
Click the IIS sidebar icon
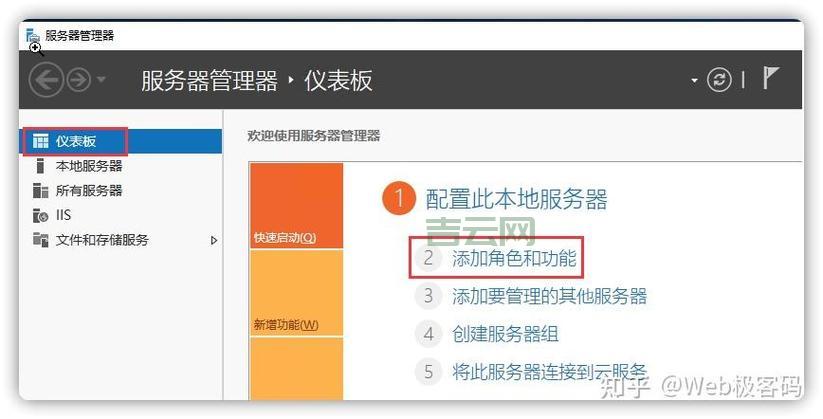click(40, 215)
